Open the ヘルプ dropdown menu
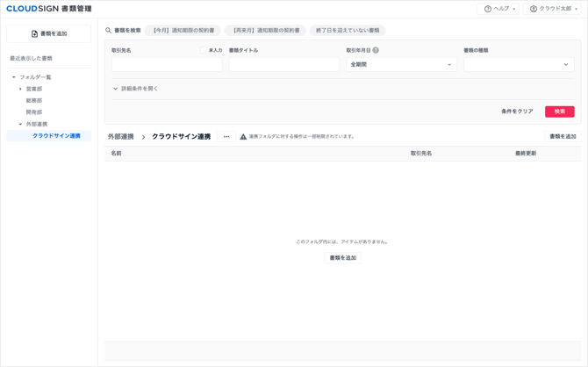The height and width of the screenshot is (367, 588). [x=498, y=9]
